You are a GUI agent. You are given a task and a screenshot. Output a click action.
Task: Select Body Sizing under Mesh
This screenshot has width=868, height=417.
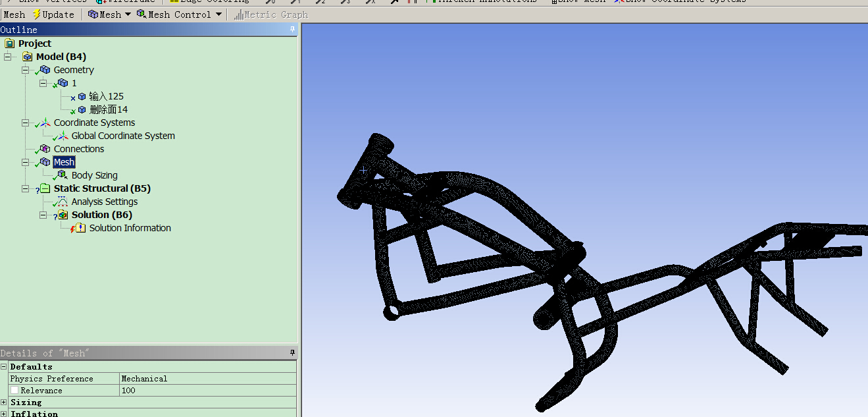coord(95,175)
